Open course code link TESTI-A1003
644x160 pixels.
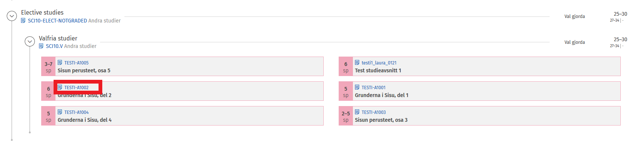click(374, 112)
